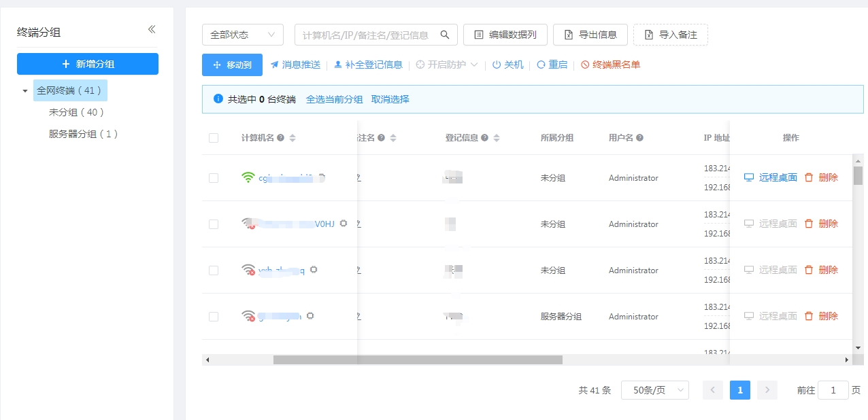Image resolution: width=868 pixels, height=420 pixels.
Task: Open the 50条/页 page size dropdown
Action: [655, 390]
